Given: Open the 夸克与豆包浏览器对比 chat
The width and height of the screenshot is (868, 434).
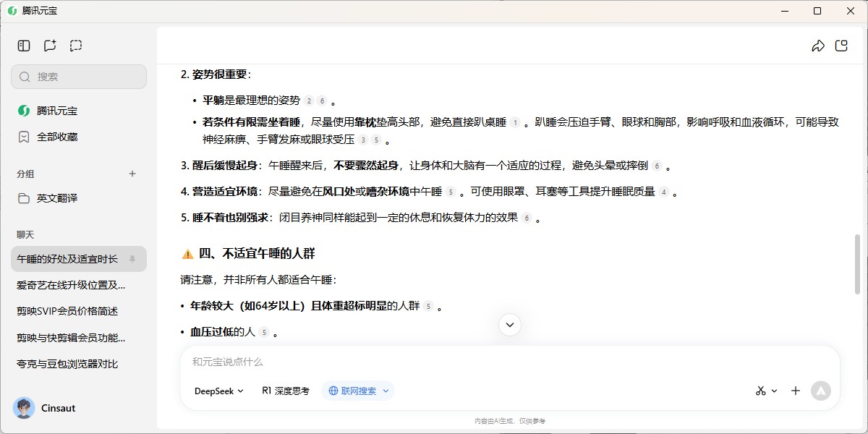Looking at the screenshot, I should tap(67, 364).
